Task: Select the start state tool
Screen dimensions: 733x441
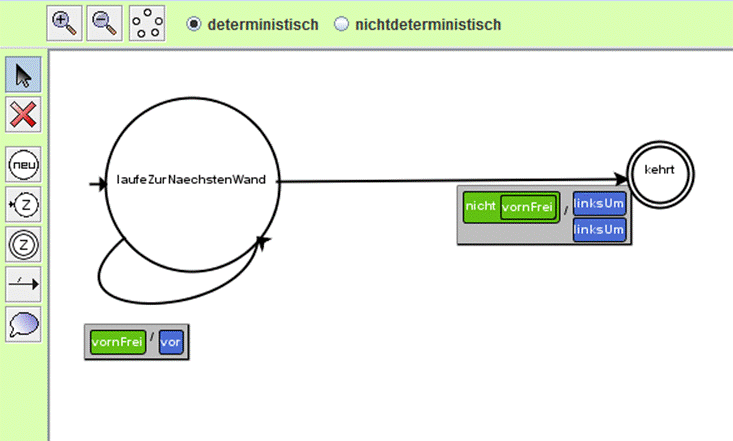Action: point(23,204)
